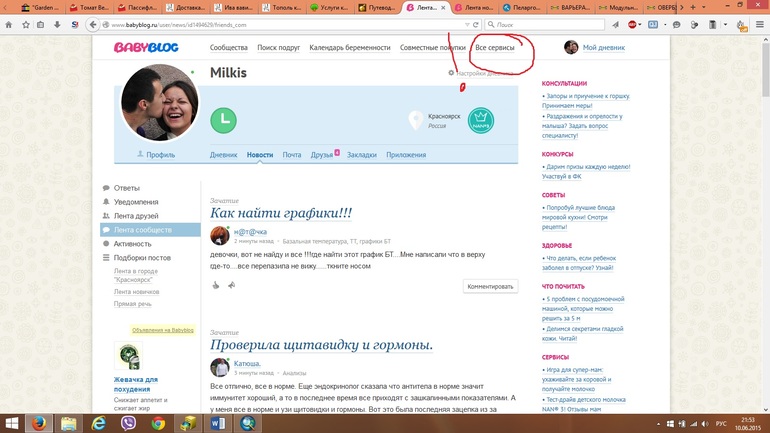Open diary settings via the gear icon
Viewport: 770px width, 433px height.
tap(451, 73)
